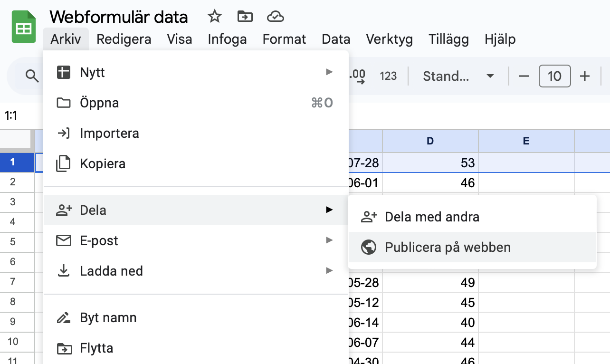Star the Webformulär data document
This screenshot has height=364, width=610.
click(x=215, y=17)
